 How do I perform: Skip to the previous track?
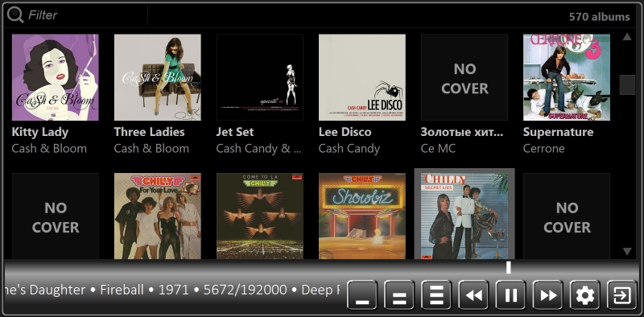[473, 294]
